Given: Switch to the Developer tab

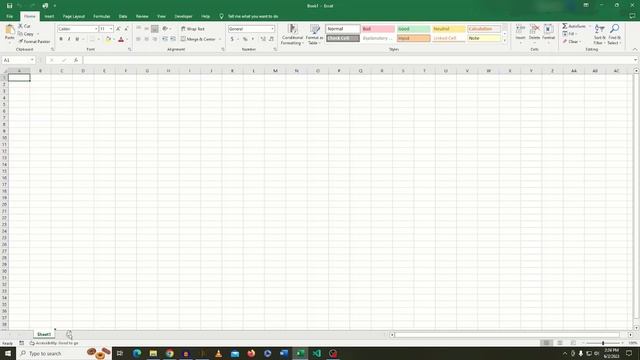Looking at the screenshot, I should click(x=183, y=16).
